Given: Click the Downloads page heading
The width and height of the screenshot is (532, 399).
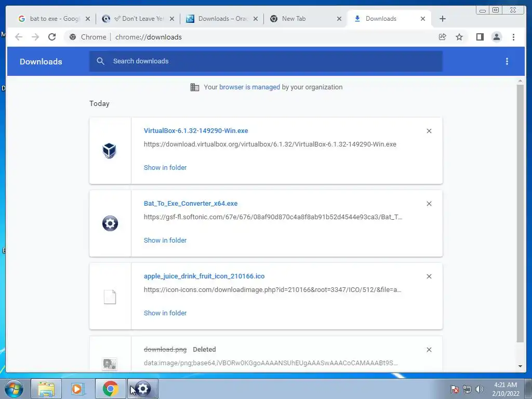Looking at the screenshot, I should click(41, 61).
